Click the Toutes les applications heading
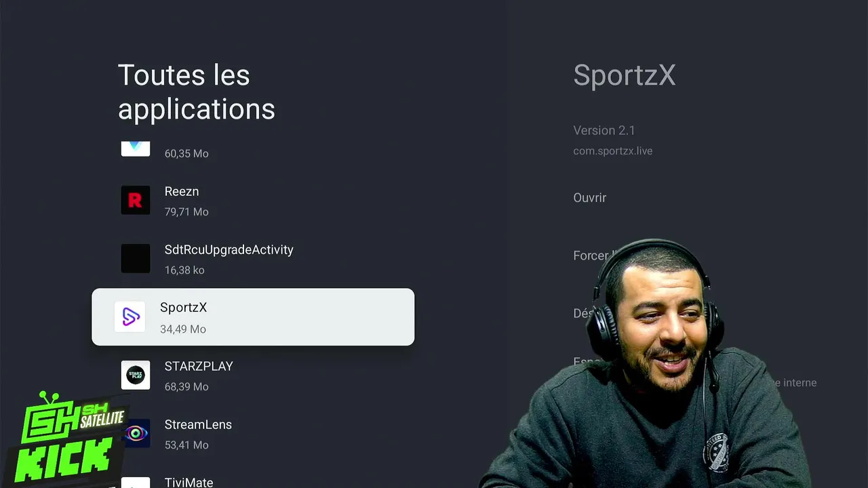 197,92
